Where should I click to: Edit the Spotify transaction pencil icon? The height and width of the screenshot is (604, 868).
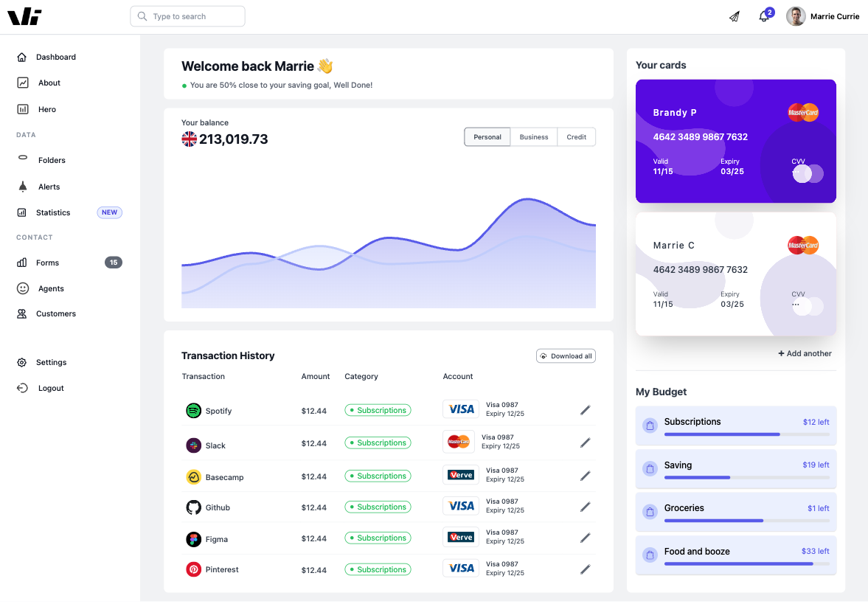(x=585, y=410)
